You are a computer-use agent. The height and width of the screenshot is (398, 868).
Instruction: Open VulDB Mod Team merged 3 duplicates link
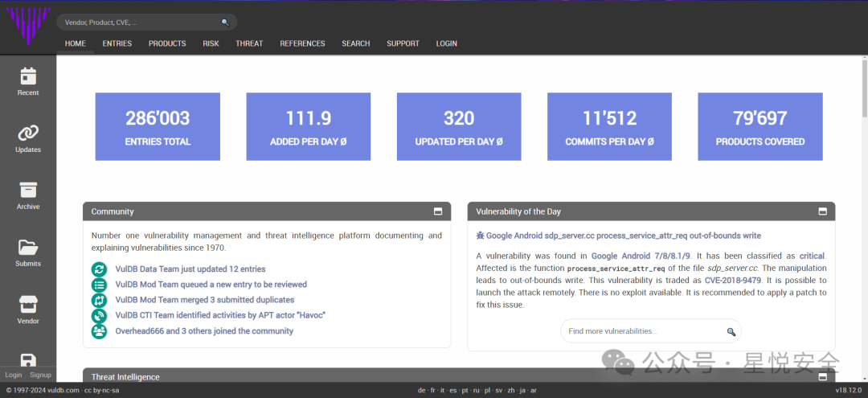(205, 300)
